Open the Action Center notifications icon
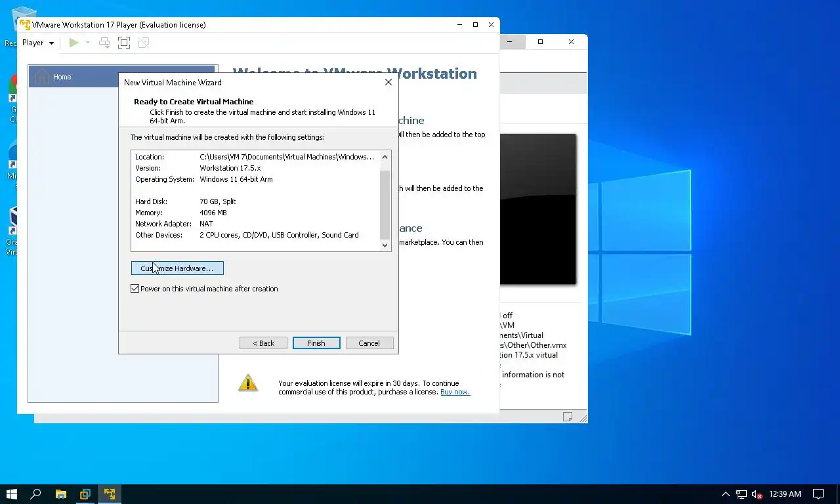840x504 pixels. (818, 494)
